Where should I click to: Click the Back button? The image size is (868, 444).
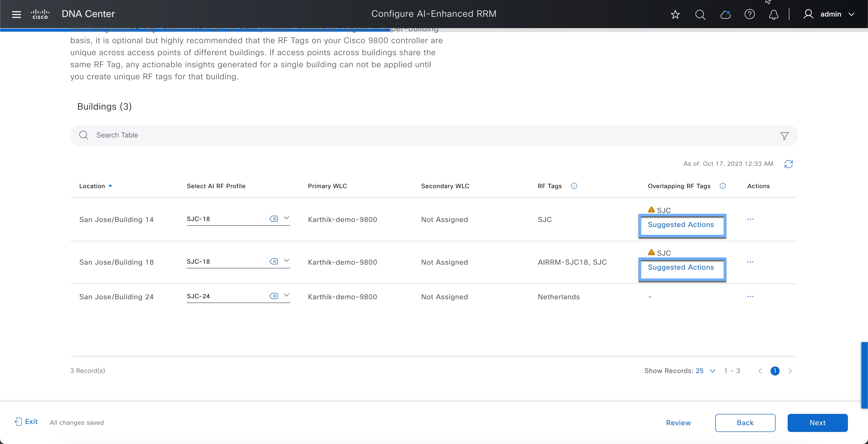coord(745,422)
